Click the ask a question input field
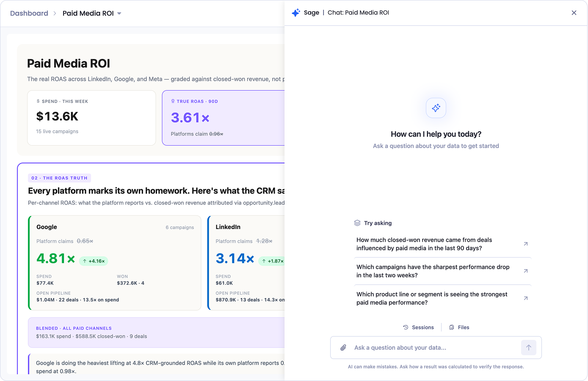588x381 pixels. coord(436,348)
